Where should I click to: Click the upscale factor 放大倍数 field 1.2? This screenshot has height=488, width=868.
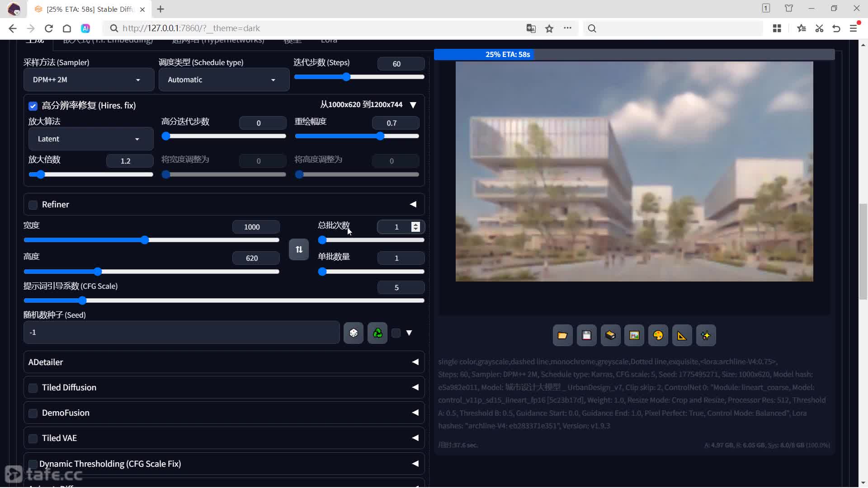pos(130,161)
